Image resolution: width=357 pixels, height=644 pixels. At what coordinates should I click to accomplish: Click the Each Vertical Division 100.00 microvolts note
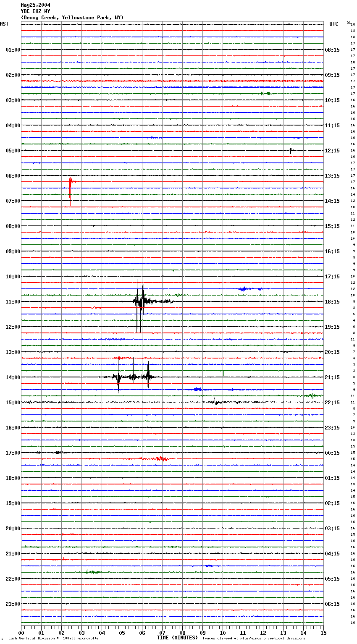(53, 639)
